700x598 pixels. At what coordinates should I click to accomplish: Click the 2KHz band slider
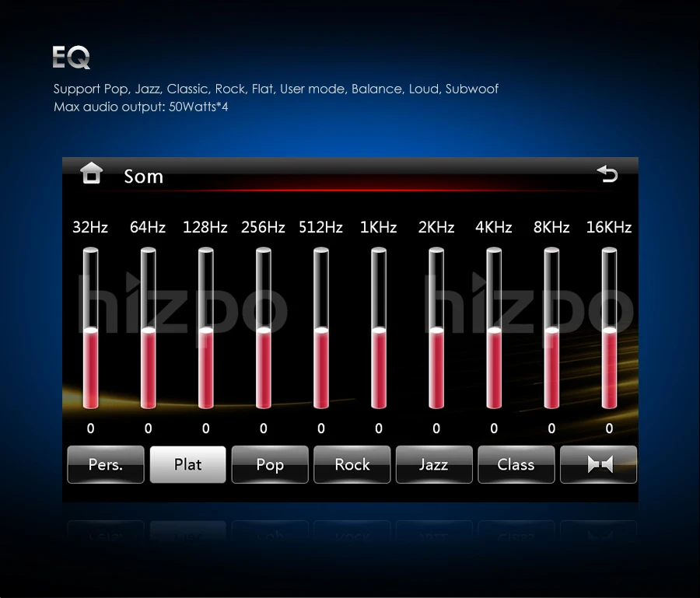[x=436, y=328]
